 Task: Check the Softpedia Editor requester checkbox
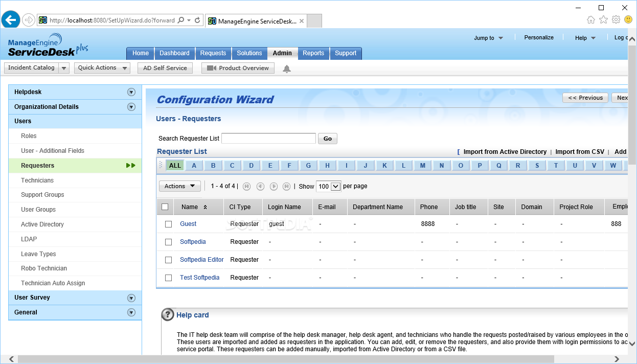click(x=168, y=260)
